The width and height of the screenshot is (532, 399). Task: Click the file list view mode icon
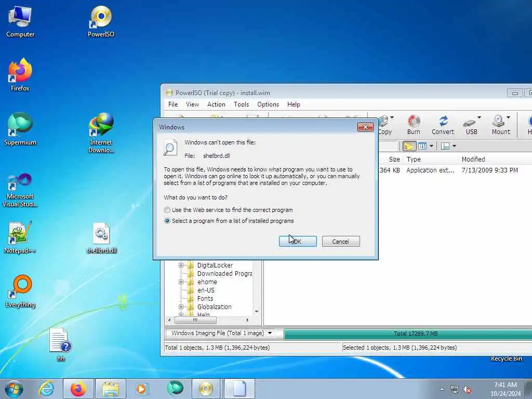[422, 146]
